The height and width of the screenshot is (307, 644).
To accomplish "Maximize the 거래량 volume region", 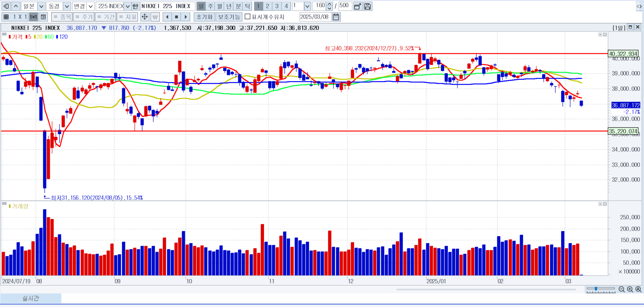I will pyautogui.click(x=600, y=204).
